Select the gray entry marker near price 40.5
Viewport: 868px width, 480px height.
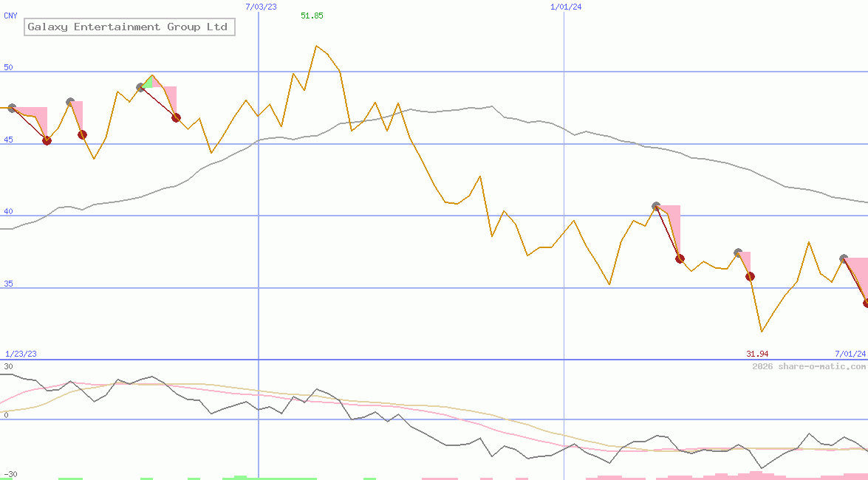coord(656,206)
